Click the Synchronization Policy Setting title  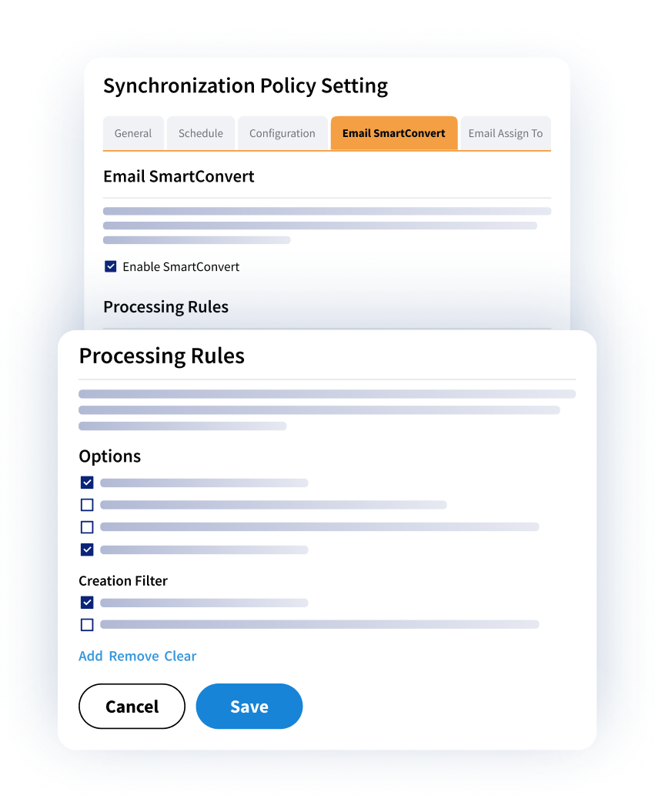click(246, 85)
